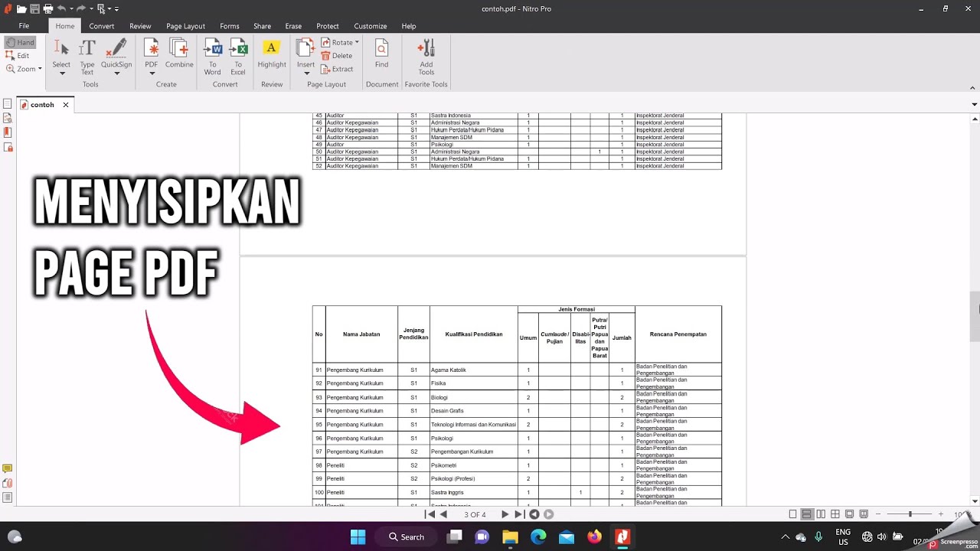The image size is (980, 551).
Task: Open the Help ribbon tab
Action: (409, 26)
